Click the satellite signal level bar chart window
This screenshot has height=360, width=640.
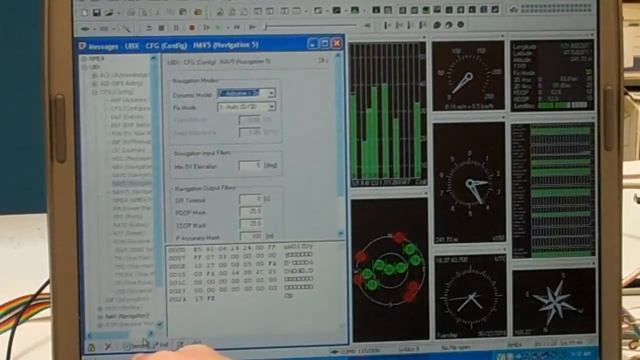pyautogui.click(x=388, y=113)
